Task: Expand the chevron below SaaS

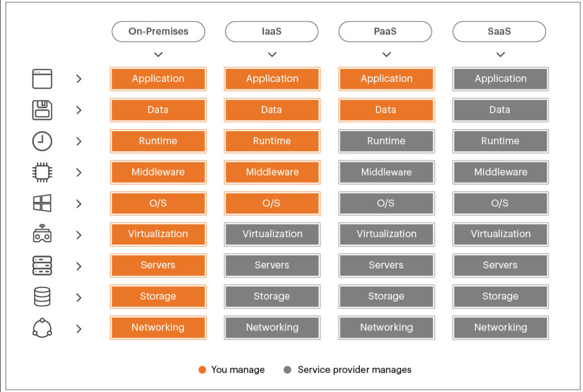Action: pyautogui.click(x=501, y=55)
